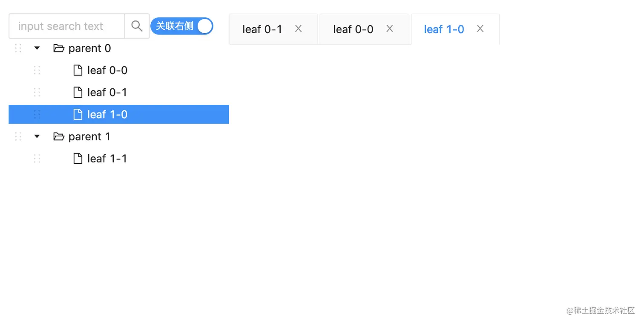Click the input search text field
The height and width of the screenshot is (324, 644).
pos(66,26)
